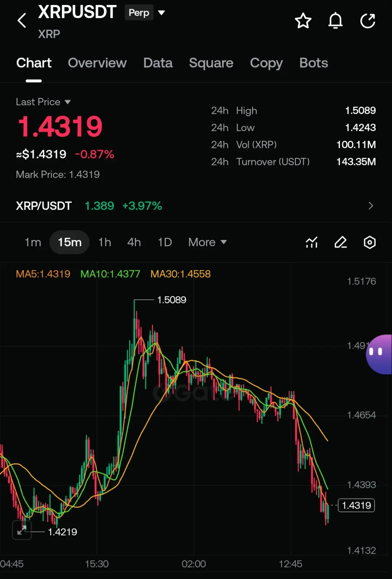
Task: Add XRPUSDT to favorites with star icon
Action: pyautogui.click(x=303, y=21)
